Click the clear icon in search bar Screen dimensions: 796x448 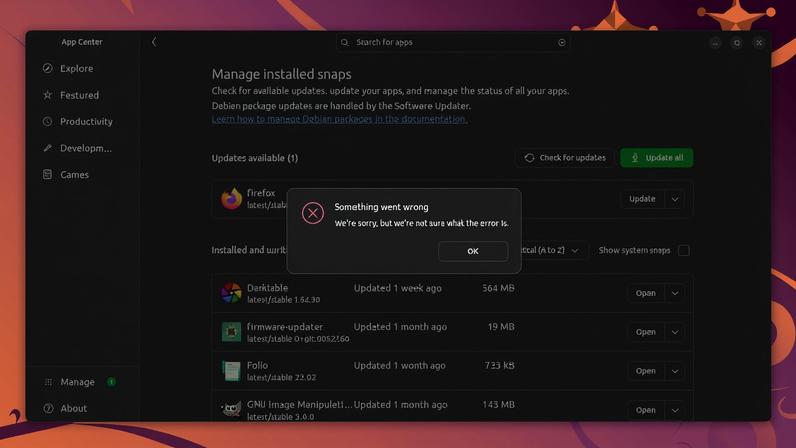point(561,42)
